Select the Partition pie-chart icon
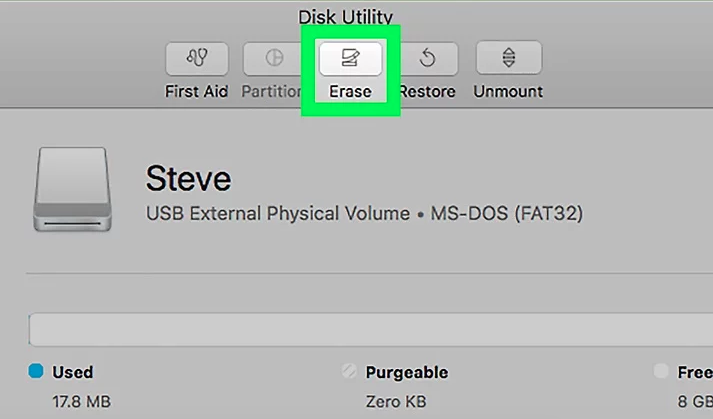 click(274, 59)
